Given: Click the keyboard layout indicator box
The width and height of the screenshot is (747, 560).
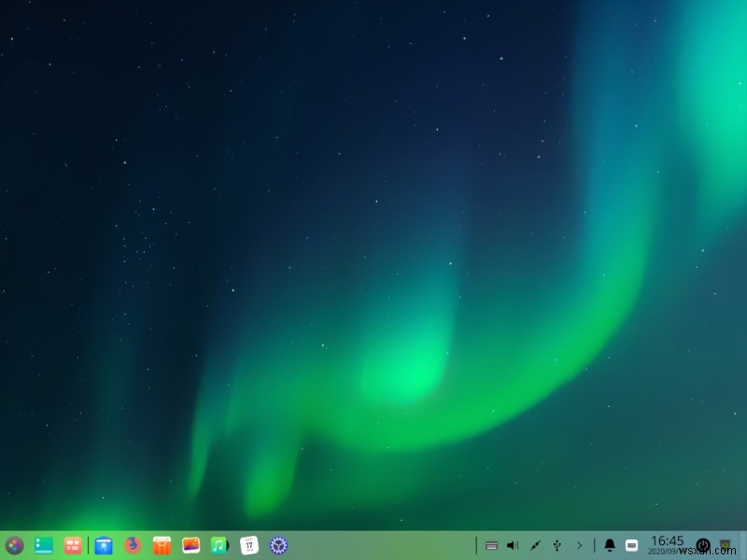Looking at the screenshot, I should (631, 545).
